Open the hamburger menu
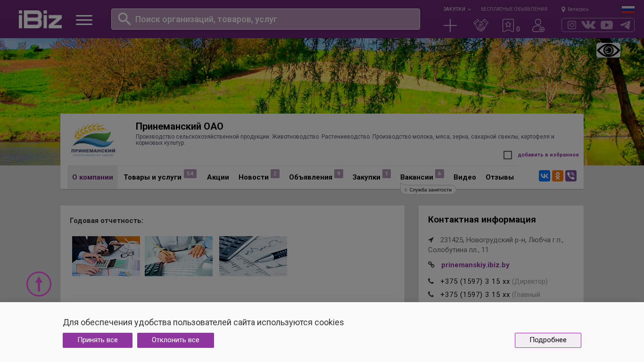 tap(84, 20)
